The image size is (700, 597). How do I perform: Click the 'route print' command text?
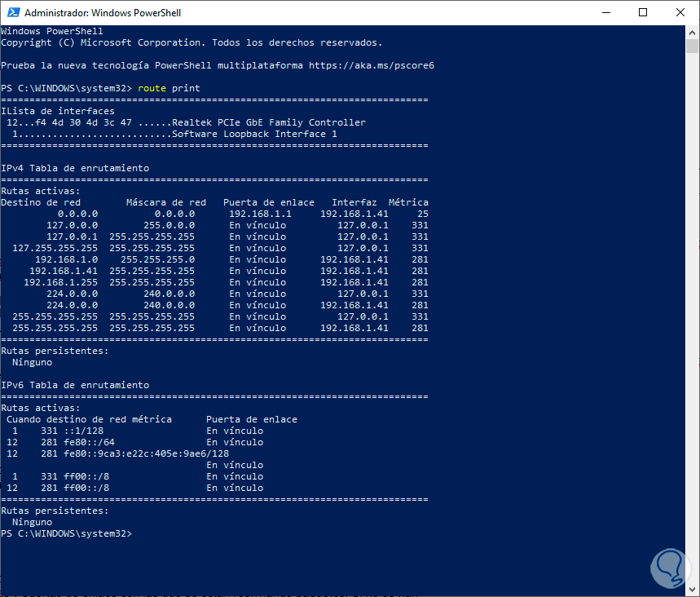click(x=169, y=88)
